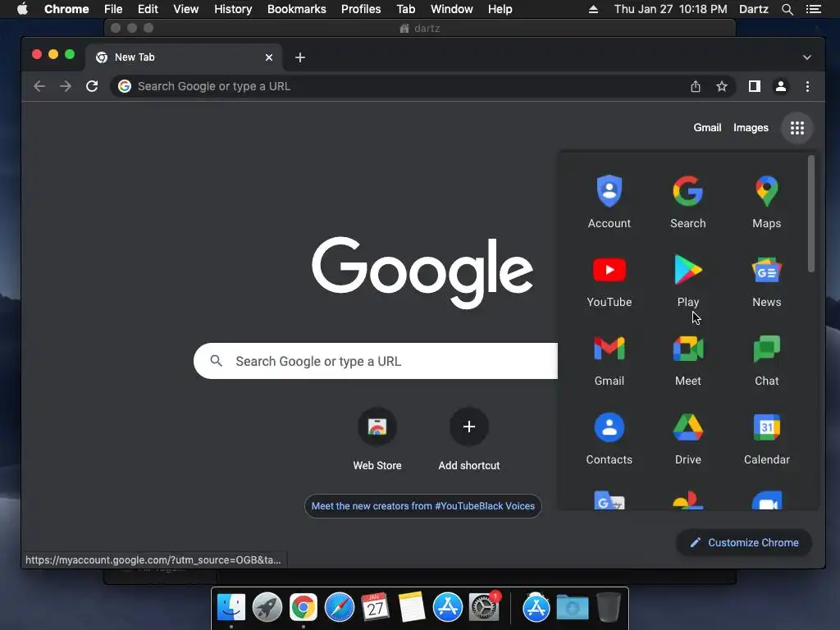Open the Profiles menu
This screenshot has height=630, width=840.
(361, 9)
